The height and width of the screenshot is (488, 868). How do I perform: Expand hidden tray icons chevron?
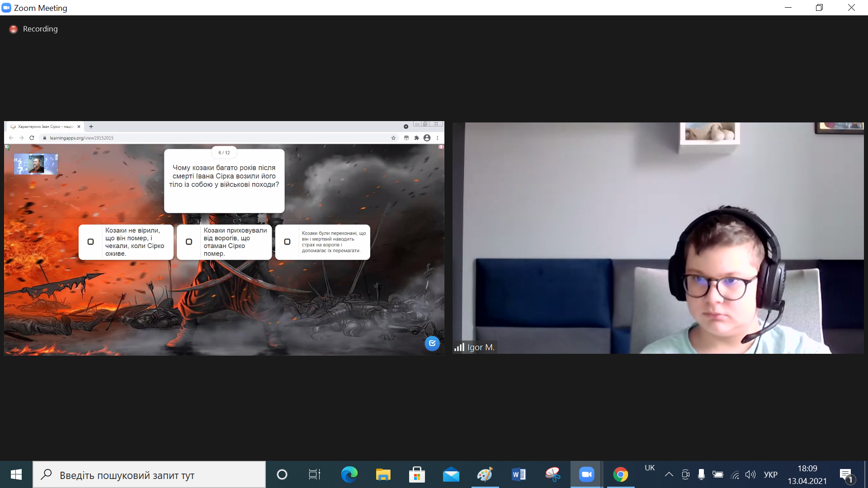[669, 474]
